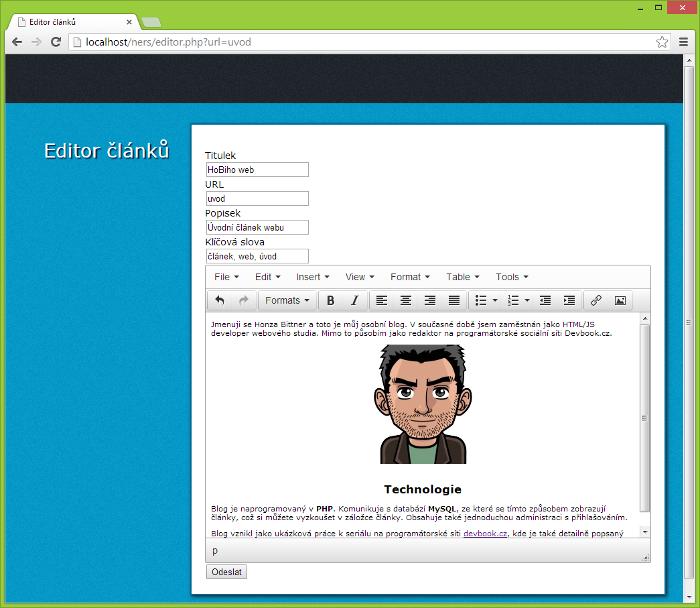Click the Titulek input field
The height and width of the screenshot is (608, 700).
point(257,170)
